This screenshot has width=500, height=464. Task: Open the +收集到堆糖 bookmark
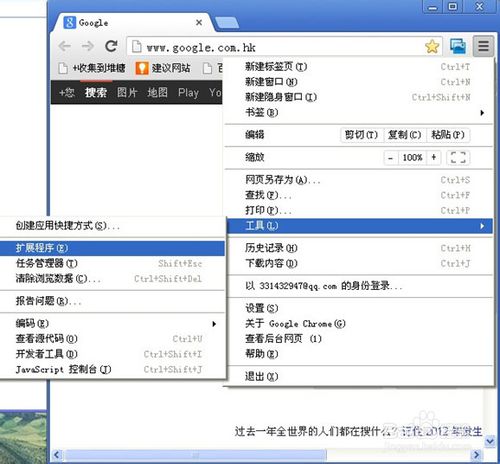(x=92, y=68)
